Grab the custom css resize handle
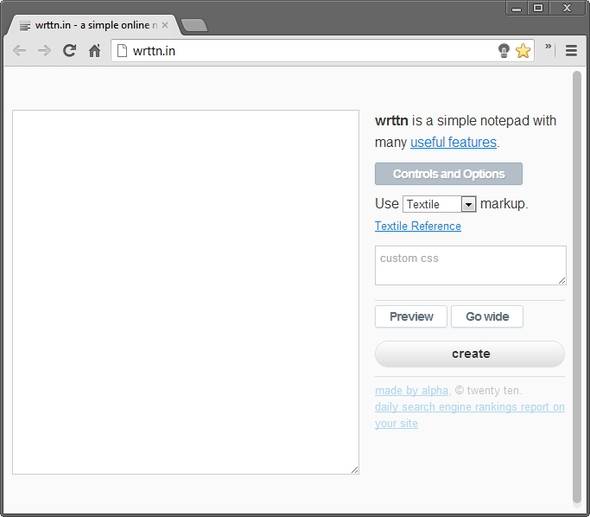Viewport: 590px width, 517px height. pyautogui.click(x=562, y=281)
